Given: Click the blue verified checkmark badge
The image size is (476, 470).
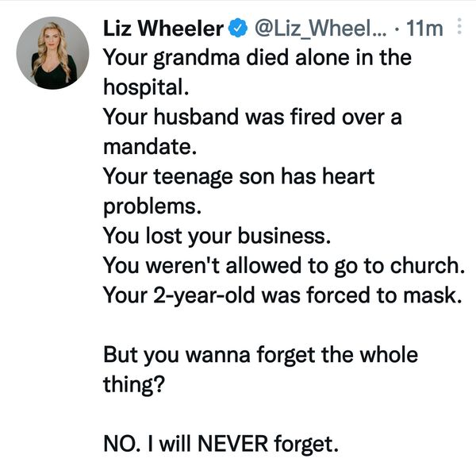Looking at the screenshot, I should 238,29.
